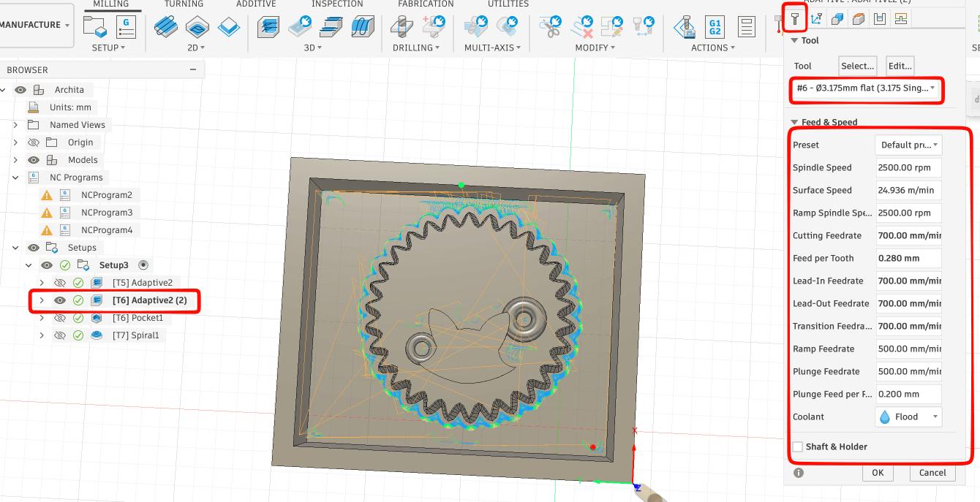Switch to the MILLING tab
The image size is (980, 502).
(110, 4)
